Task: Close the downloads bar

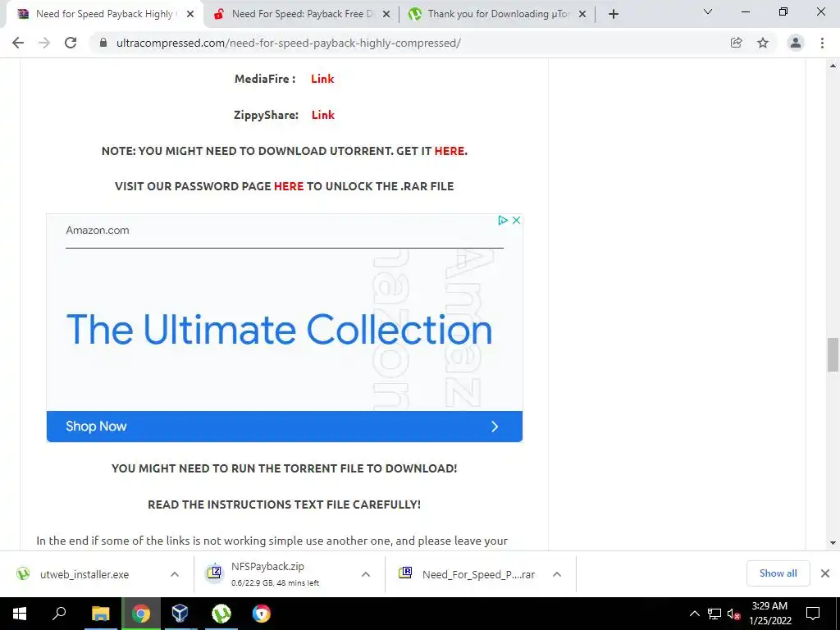Action: pyautogui.click(x=825, y=573)
